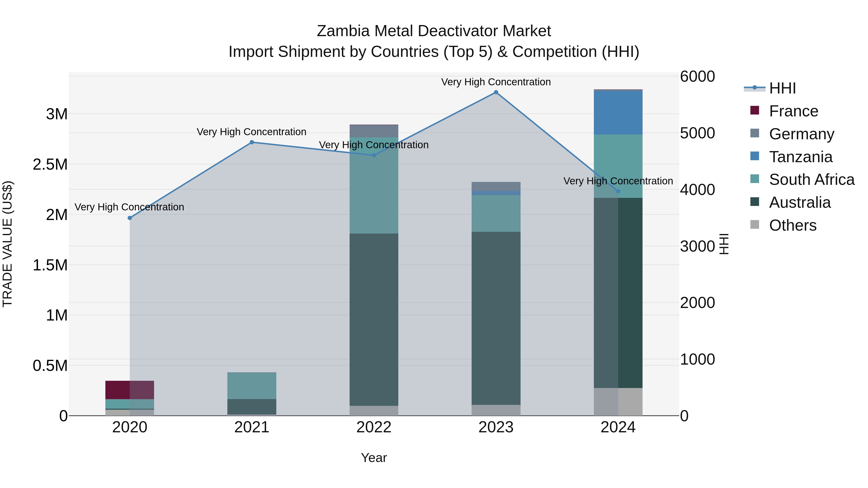The height and width of the screenshot is (488, 868).
Task: Click the TRADE VALUE (US$) axis title
Action: click(x=7, y=244)
